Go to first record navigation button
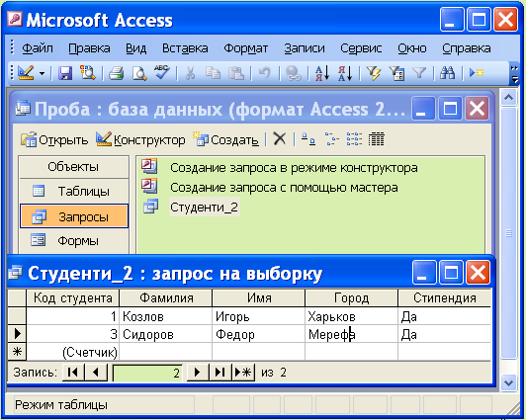The image size is (526, 420). tap(73, 372)
